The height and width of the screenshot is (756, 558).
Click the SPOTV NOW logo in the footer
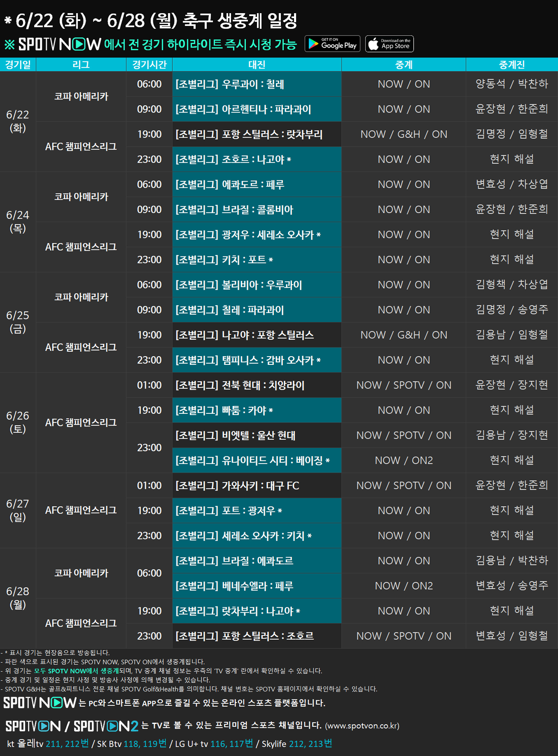click(40, 703)
